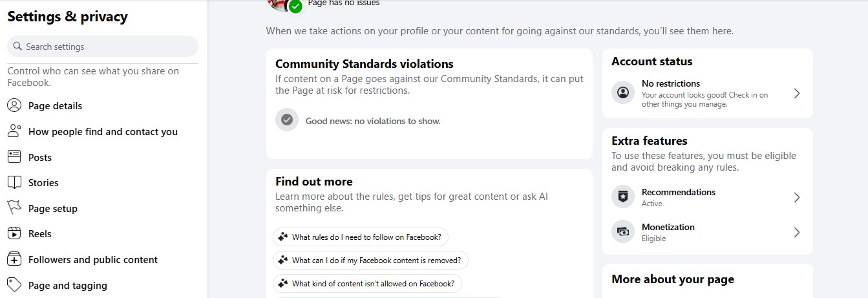Ask What rules do I need to follow

[361, 237]
